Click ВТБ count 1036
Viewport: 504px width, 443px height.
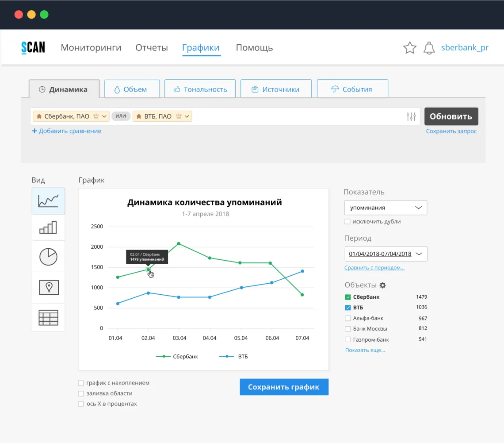click(421, 307)
